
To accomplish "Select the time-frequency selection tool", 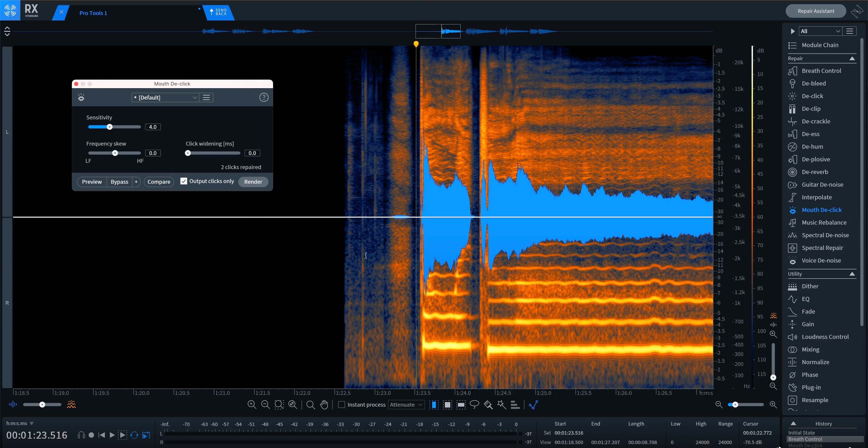I will click(x=448, y=405).
